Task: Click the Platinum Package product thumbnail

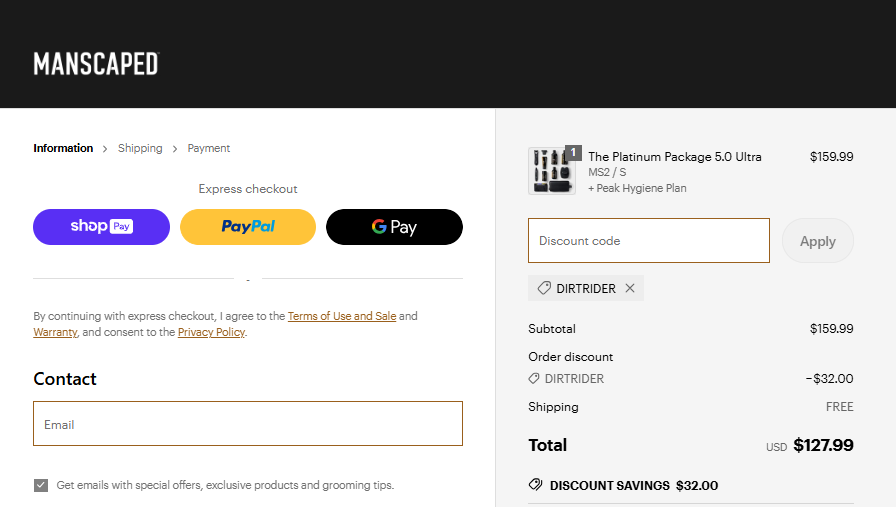Action: pos(549,170)
